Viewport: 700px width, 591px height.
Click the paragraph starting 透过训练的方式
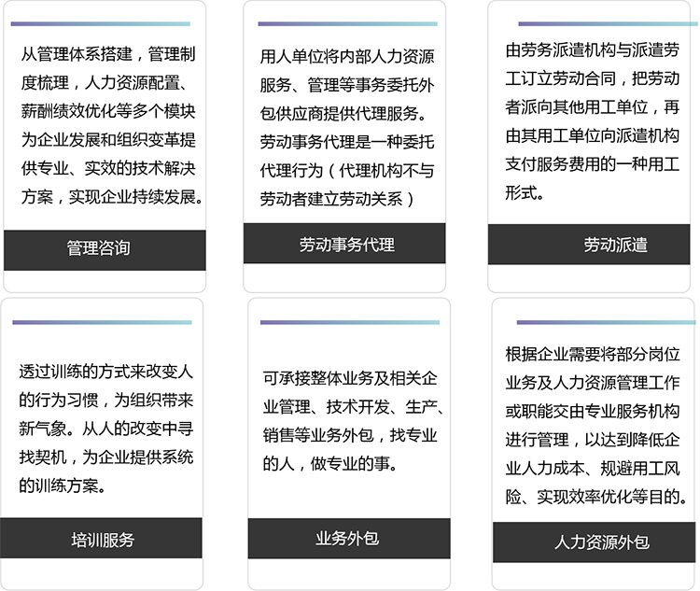click(x=105, y=429)
